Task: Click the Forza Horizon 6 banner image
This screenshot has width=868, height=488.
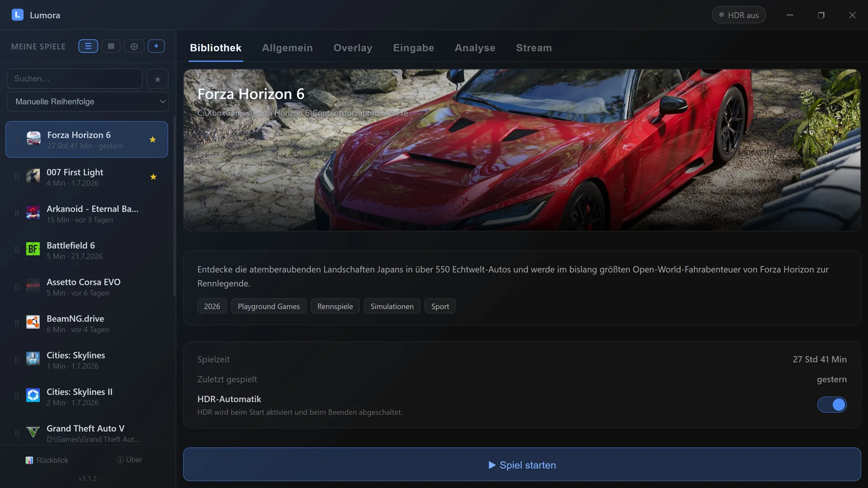Action: [522, 150]
